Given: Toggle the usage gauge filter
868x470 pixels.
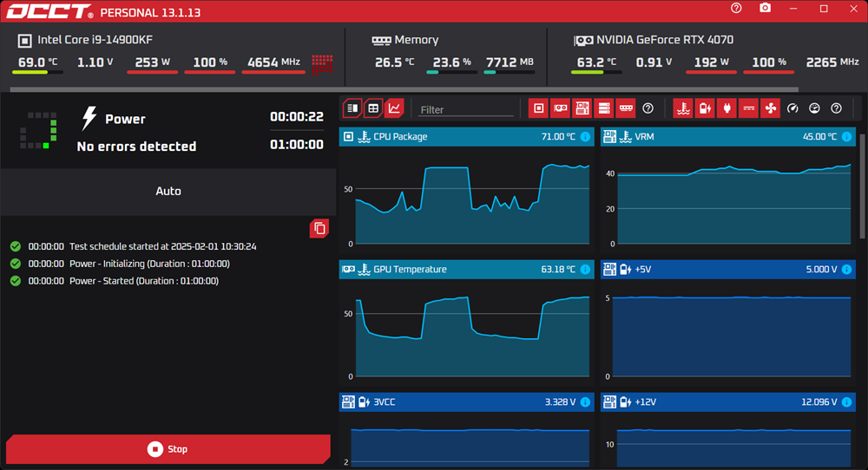Looking at the screenshot, I should tap(814, 108).
